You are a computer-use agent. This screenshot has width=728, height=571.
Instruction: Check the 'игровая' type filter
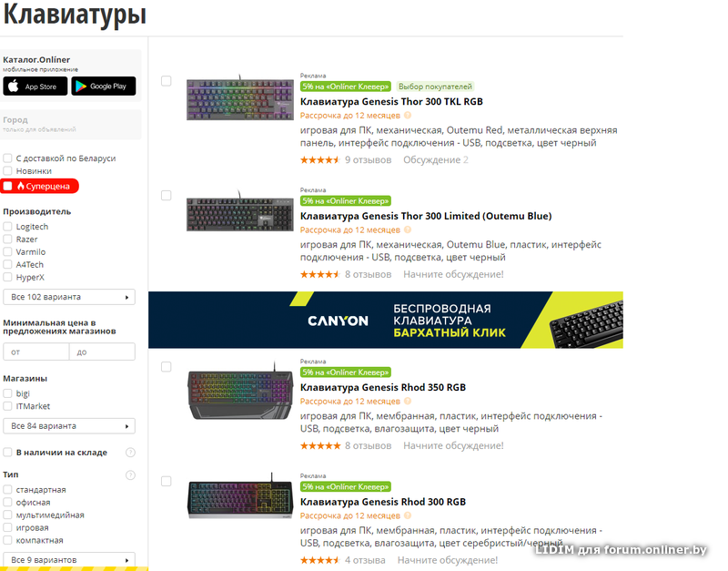point(7,527)
